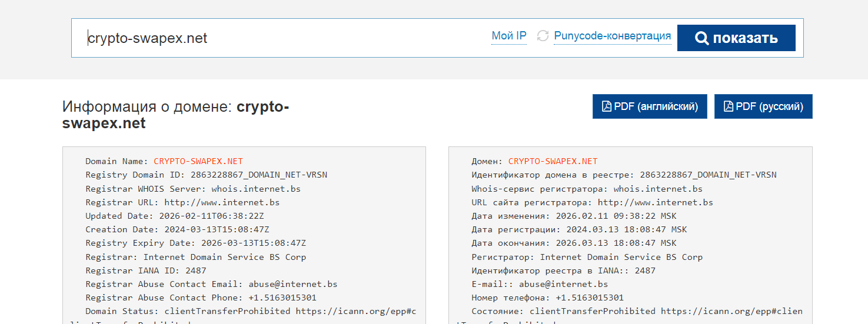Open the Punycode-конвертация link
This screenshot has height=324, width=868.
612,36
